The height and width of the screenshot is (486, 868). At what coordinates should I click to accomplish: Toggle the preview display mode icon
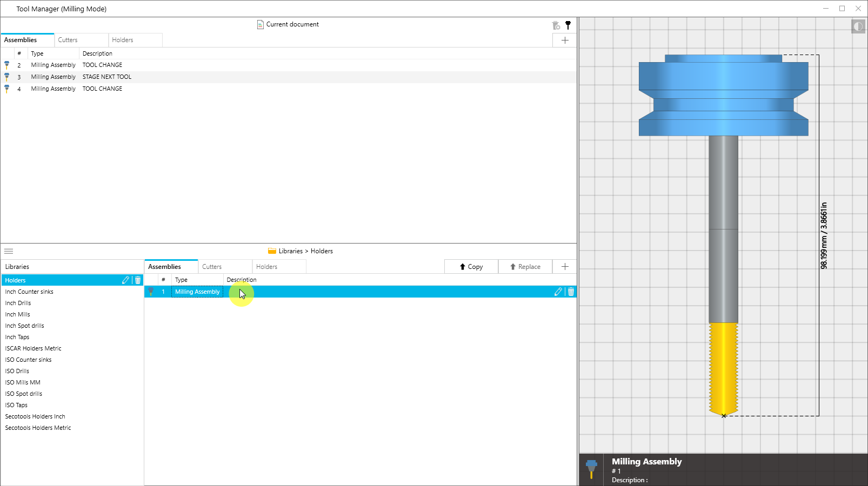coord(858,26)
